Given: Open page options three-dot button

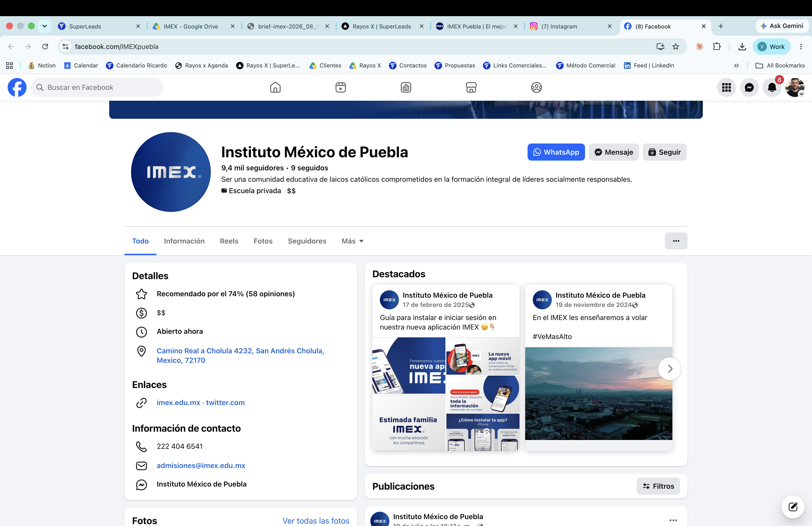Looking at the screenshot, I should 676,241.
